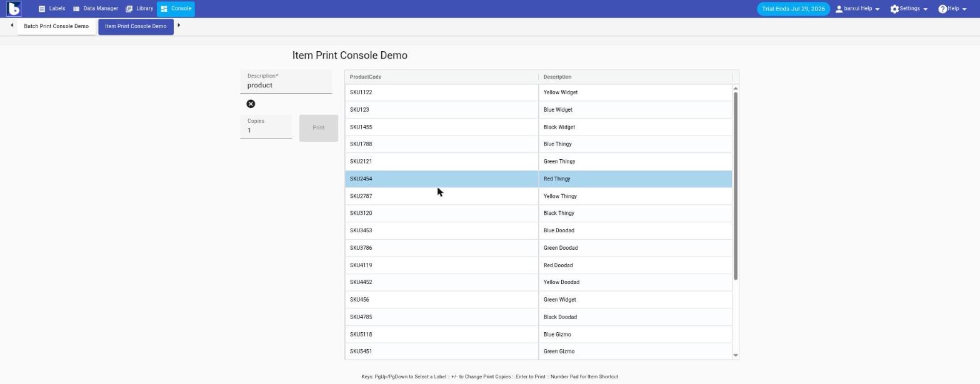The height and width of the screenshot is (384, 980).
Task: Select the SKU2121 row
Action: coord(538,162)
